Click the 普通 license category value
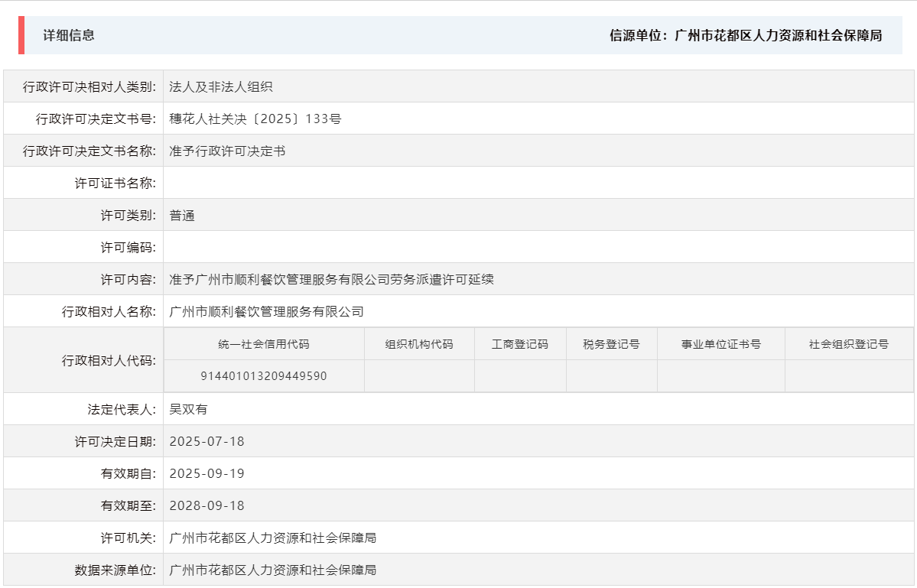917x588 pixels. [182, 214]
